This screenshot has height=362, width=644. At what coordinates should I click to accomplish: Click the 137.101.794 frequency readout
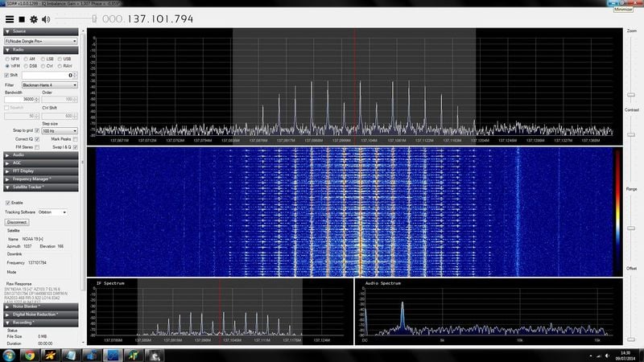click(160, 19)
